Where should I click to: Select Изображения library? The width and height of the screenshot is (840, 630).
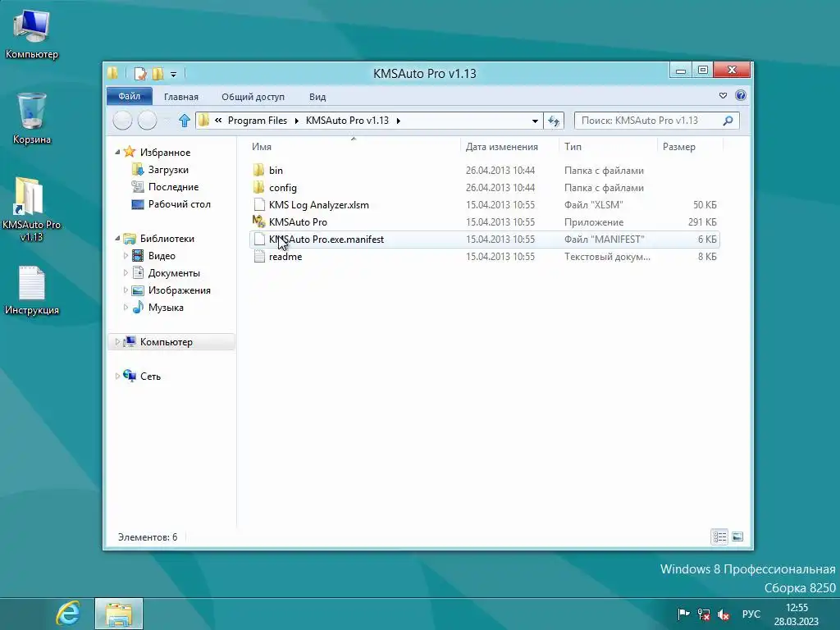(x=179, y=290)
